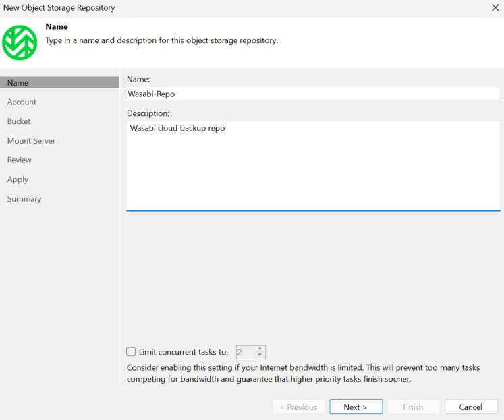
Task: Go to the Account wizard step
Action: pyautogui.click(x=22, y=102)
